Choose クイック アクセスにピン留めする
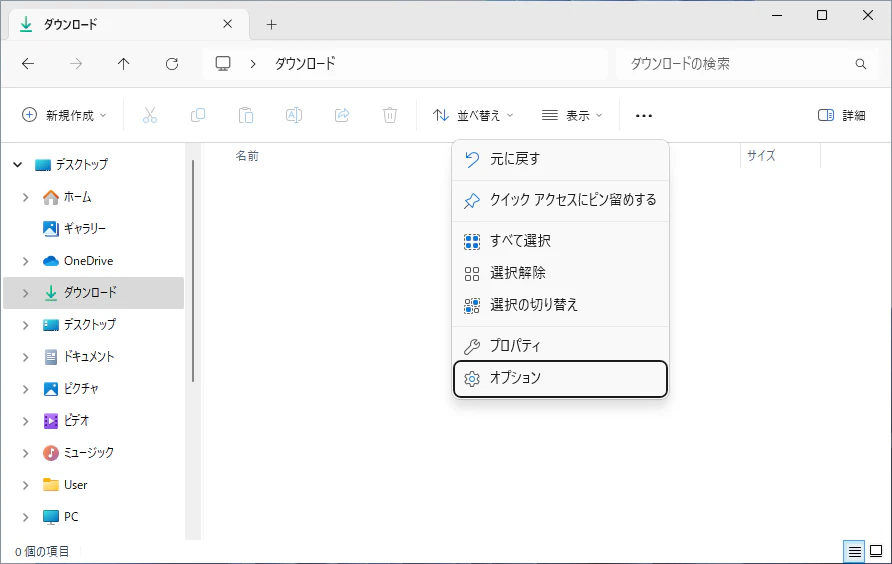This screenshot has height=564, width=892. tap(560, 200)
